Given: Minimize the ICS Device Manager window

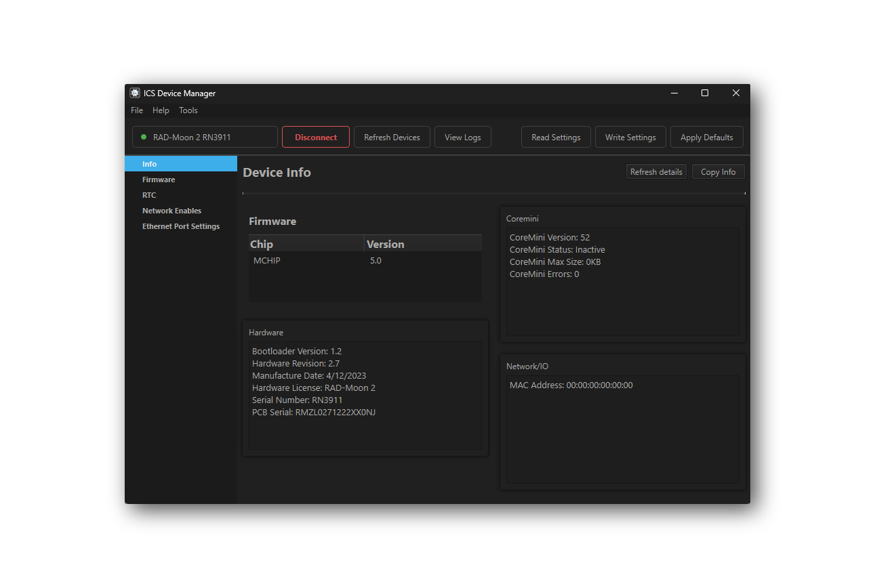Looking at the screenshot, I should [x=674, y=93].
